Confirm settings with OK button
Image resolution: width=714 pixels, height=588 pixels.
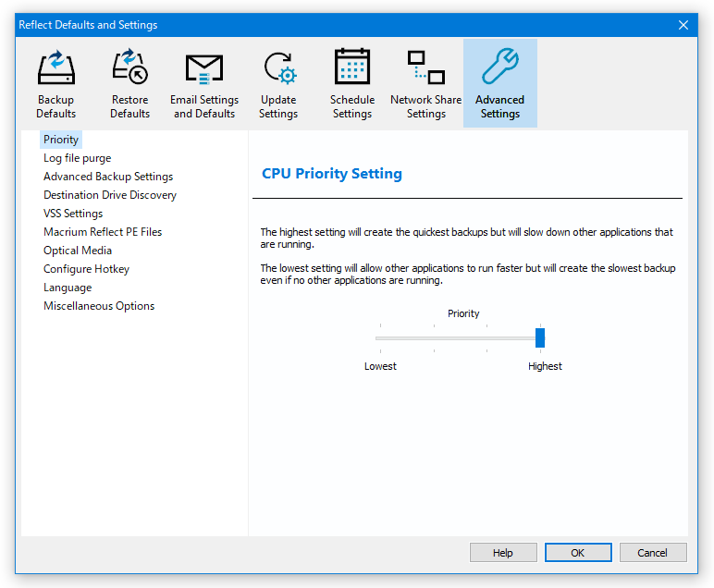click(x=578, y=553)
